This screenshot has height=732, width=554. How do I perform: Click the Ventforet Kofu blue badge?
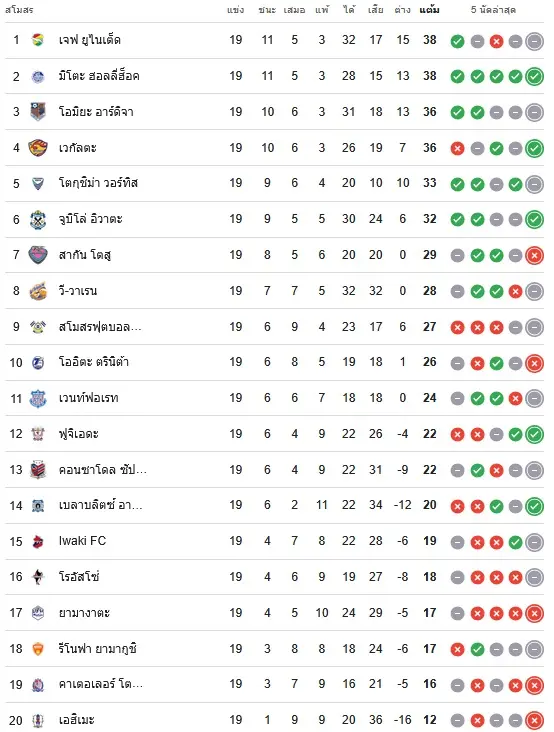click(38, 399)
